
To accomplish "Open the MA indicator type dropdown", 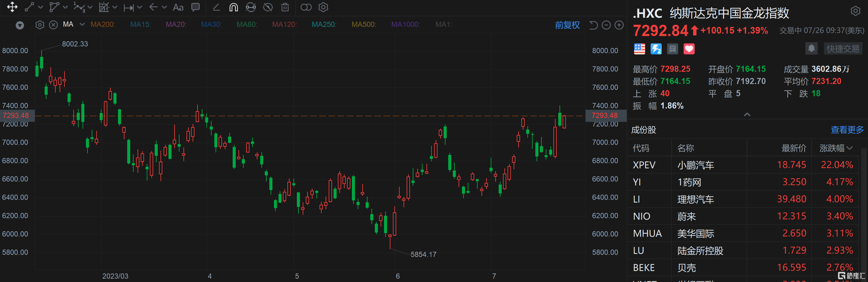I will pyautogui.click(x=82, y=24).
